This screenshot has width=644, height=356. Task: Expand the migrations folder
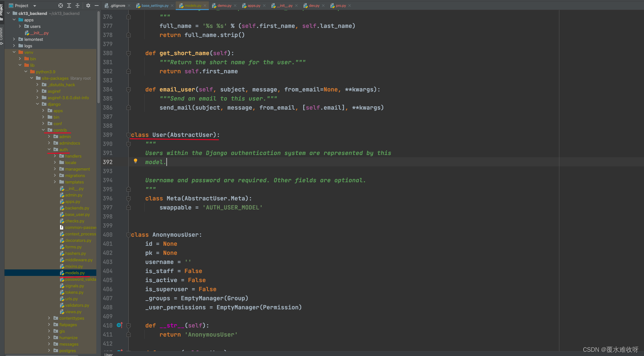coord(55,175)
